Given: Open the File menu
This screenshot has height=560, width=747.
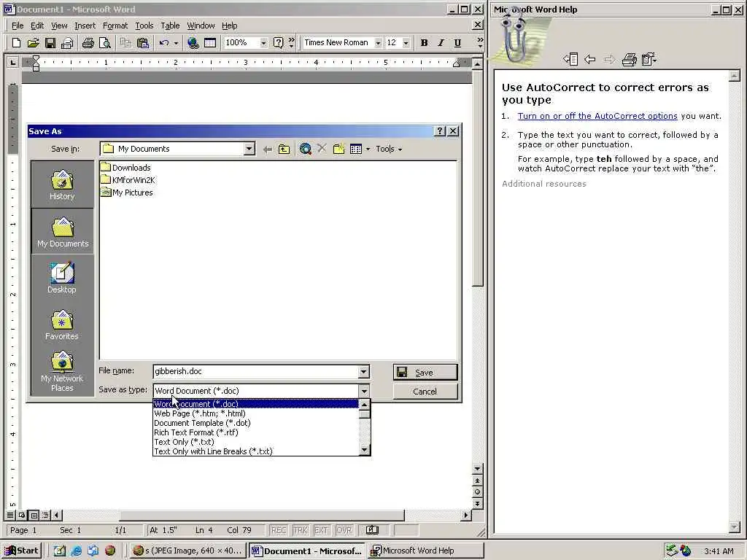Looking at the screenshot, I should (18, 26).
